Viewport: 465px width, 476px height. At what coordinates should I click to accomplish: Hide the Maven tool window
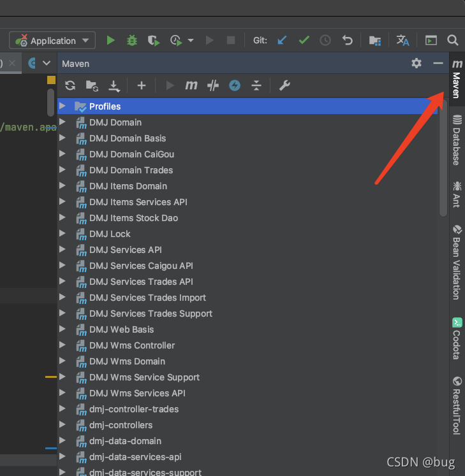point(438,63)
